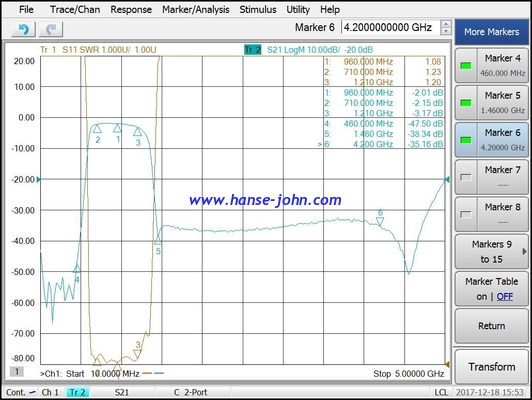
Task: Click the 1.08 SWR marker 1 readout
Action: (433, 61)
